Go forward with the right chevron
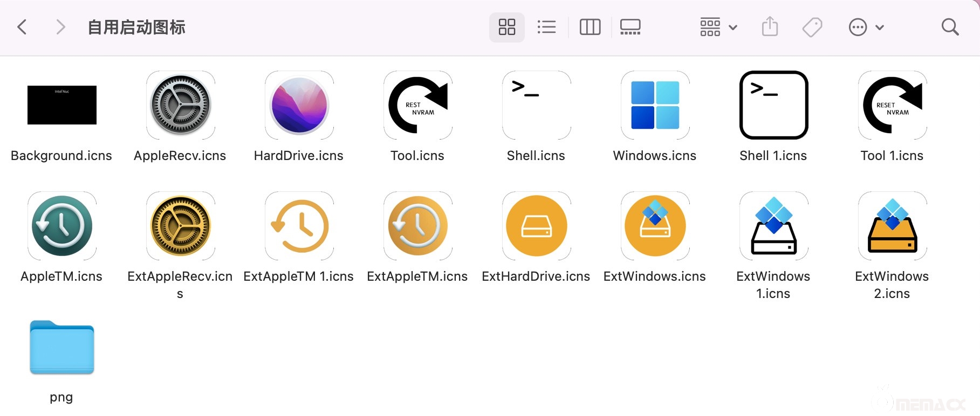Viewport: 980px width, 416px height. (x=60, y=27)
